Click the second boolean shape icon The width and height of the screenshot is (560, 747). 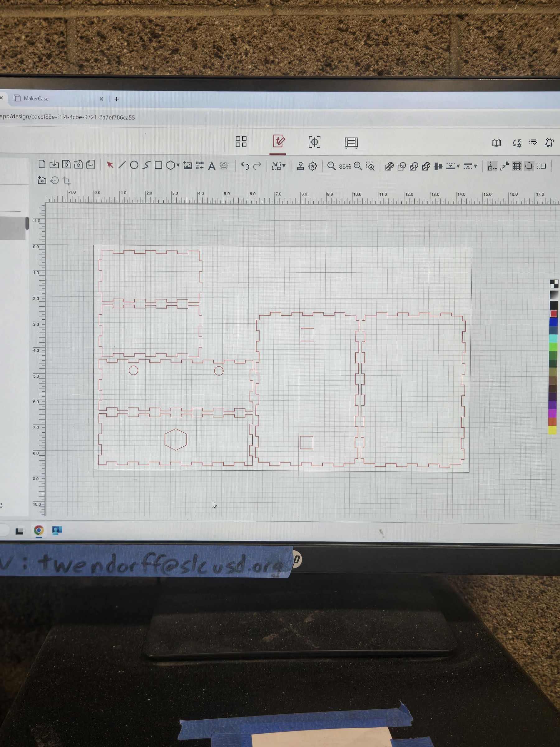point(402,167)
